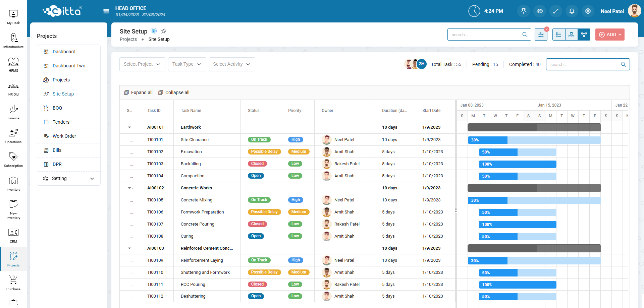
Task: Open the HRMS module in sidebar
Action: (x=13, y=65)
